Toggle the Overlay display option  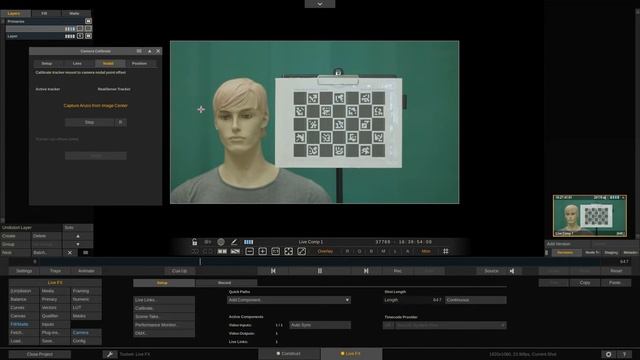325,251
